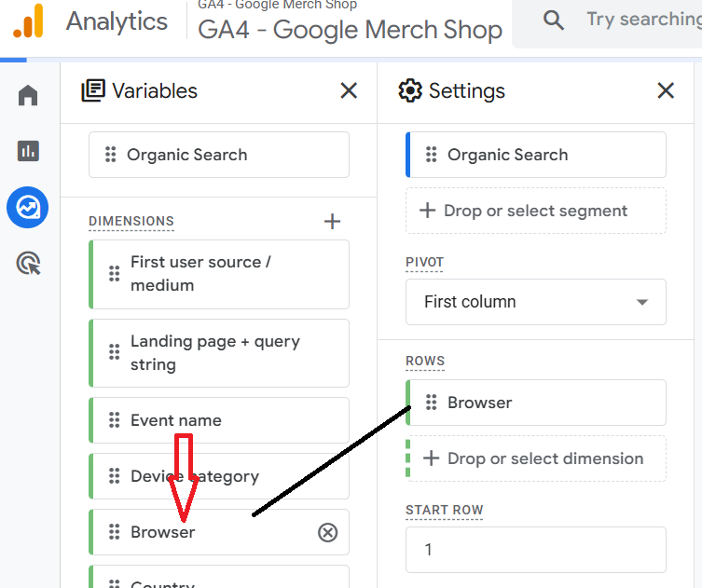Screen dimensions: 702x588
Task: Open the Pivot First column dropdown
Action: tap(536, 302)
